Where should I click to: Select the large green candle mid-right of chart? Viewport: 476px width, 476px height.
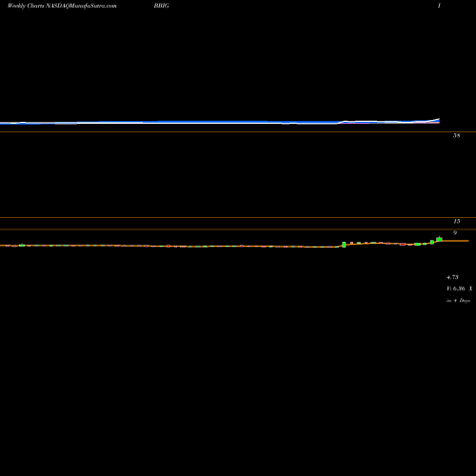click(344, 245)
